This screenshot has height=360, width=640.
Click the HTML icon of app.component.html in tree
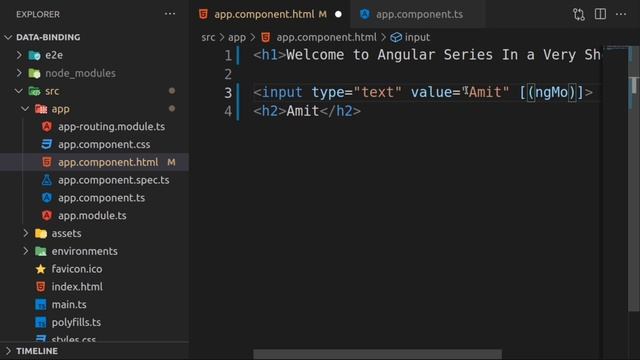(47, 162)
